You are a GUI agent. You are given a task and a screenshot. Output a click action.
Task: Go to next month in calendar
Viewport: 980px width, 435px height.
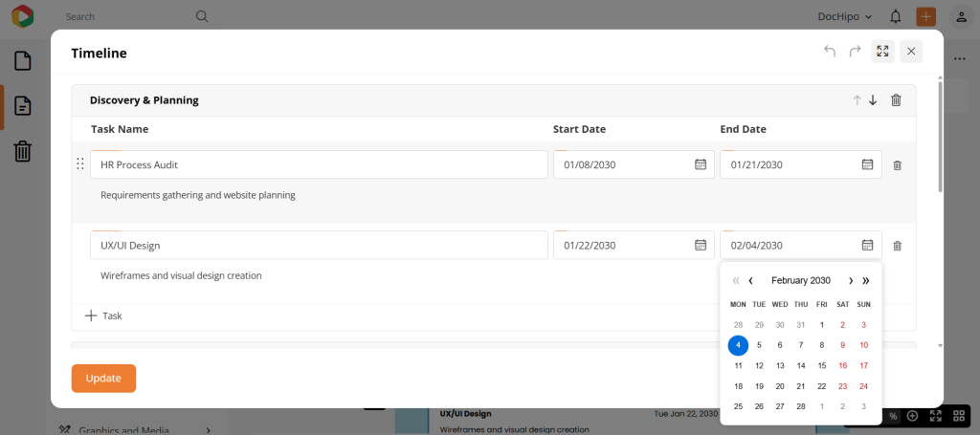pyautogui.click(x=851, y=281)
